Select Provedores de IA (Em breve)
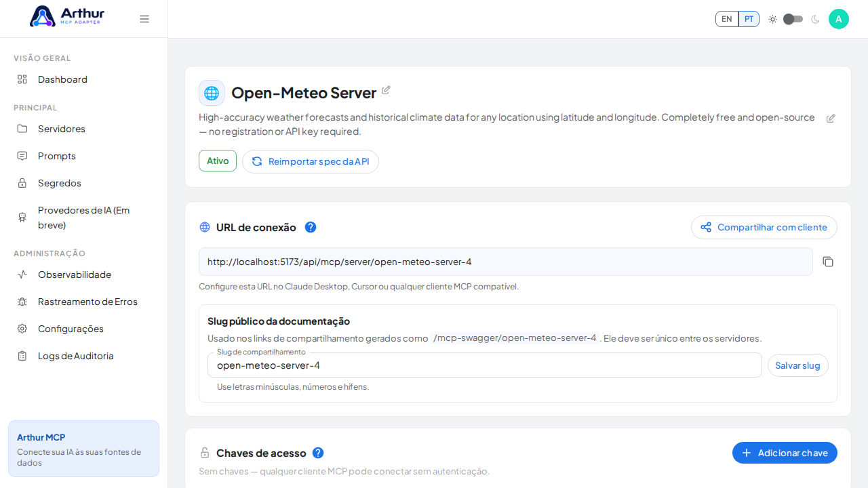868x488 pixels. tap(84, 218)
